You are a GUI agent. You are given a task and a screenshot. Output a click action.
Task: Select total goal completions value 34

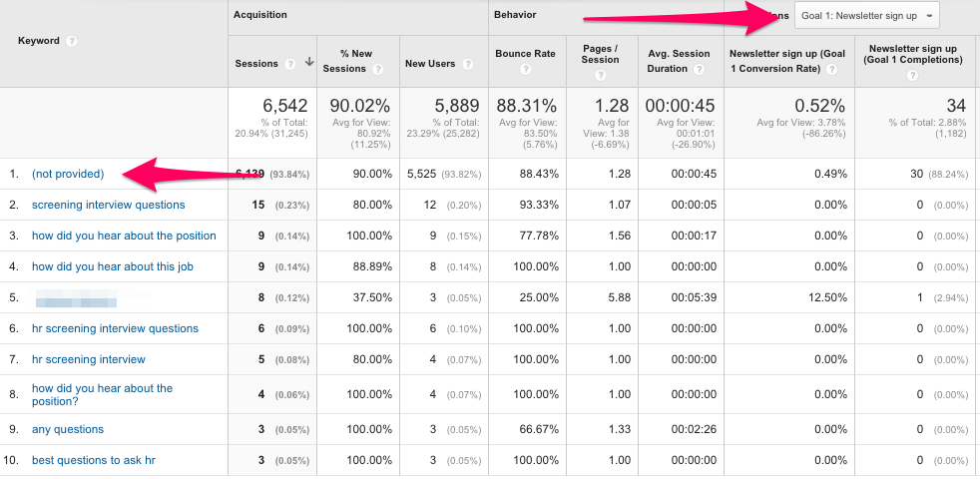(956, 106)
